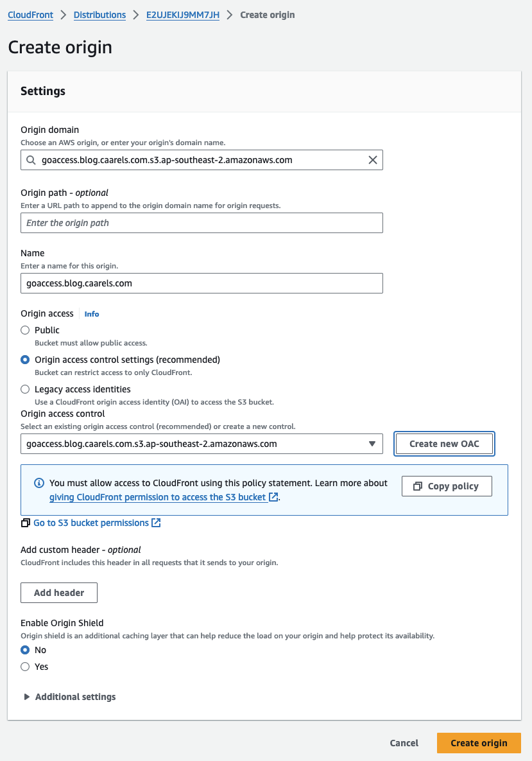The height and width of the screenshot is (761, 532).
Task: Navigate to Distributions via the breadcrumb
Action: pos(99,14)
